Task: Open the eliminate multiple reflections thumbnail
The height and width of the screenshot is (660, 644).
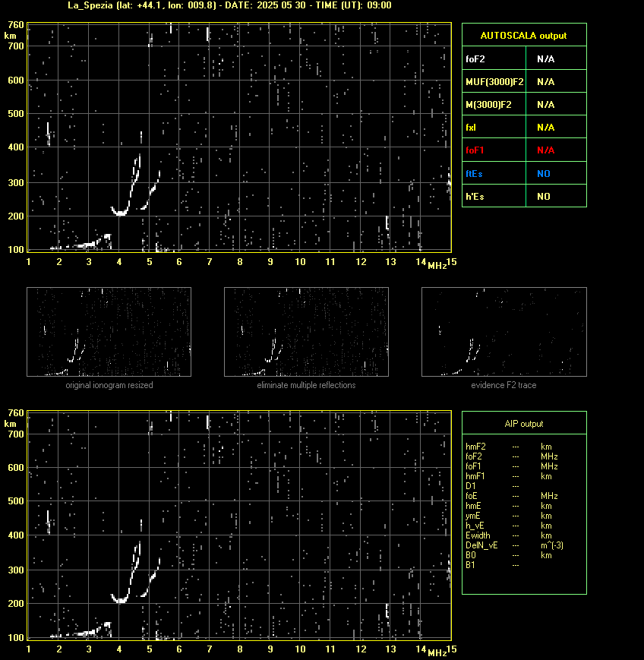Action: coord(306,332)
